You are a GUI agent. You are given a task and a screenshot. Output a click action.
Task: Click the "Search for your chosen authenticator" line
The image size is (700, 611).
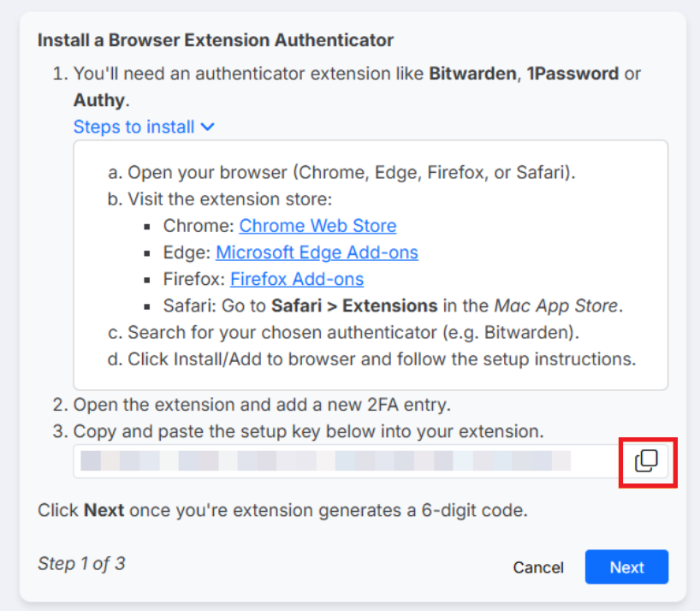[343, 333]
